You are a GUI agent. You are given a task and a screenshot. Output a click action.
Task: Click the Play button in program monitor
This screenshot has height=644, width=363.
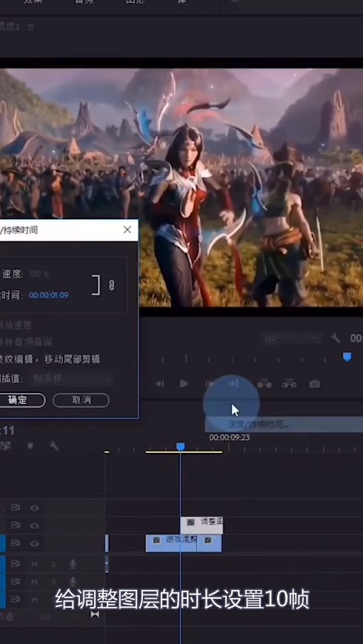(184, 383)
